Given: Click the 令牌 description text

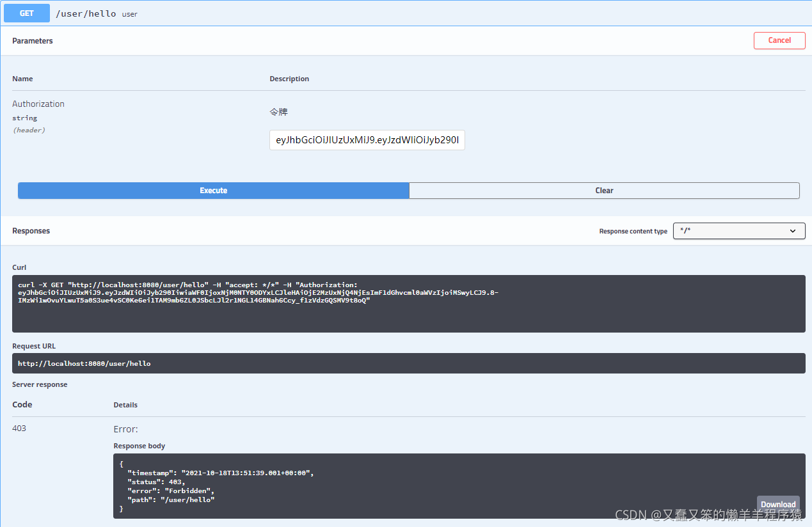Looking at the screenshot, I should pos(278,112).
